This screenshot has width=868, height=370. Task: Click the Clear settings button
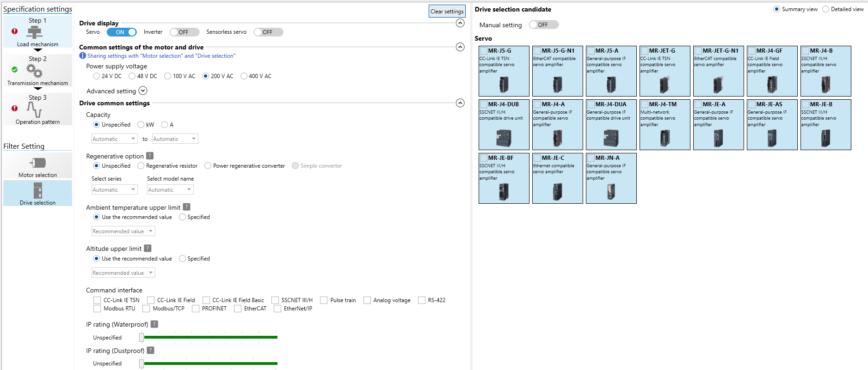[447, 11]
